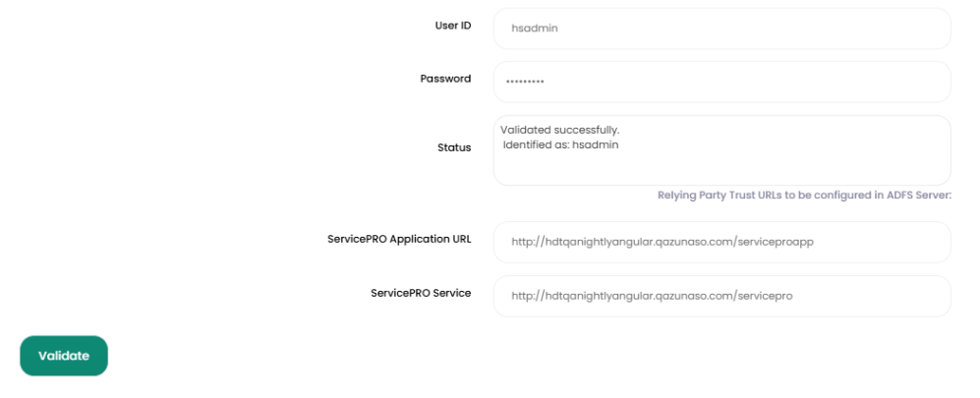980x398 pixels.
Task: Click the 'Password' label text
Action: pyautogui.click(x=445, y=79)
